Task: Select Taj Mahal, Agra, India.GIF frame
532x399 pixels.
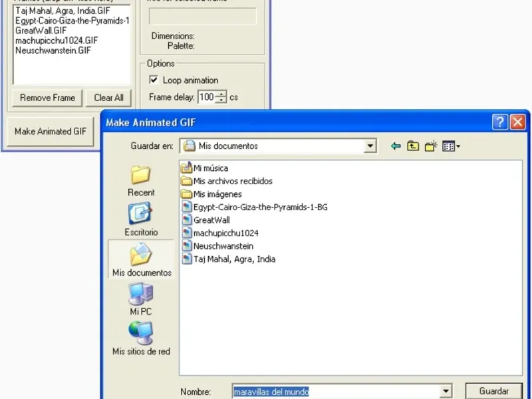Action: point(63,11)
